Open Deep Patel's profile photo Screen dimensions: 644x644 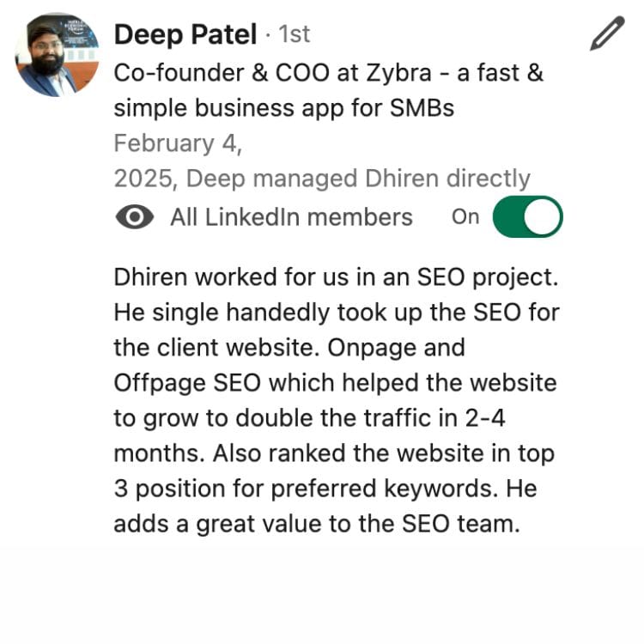point(57,53)
